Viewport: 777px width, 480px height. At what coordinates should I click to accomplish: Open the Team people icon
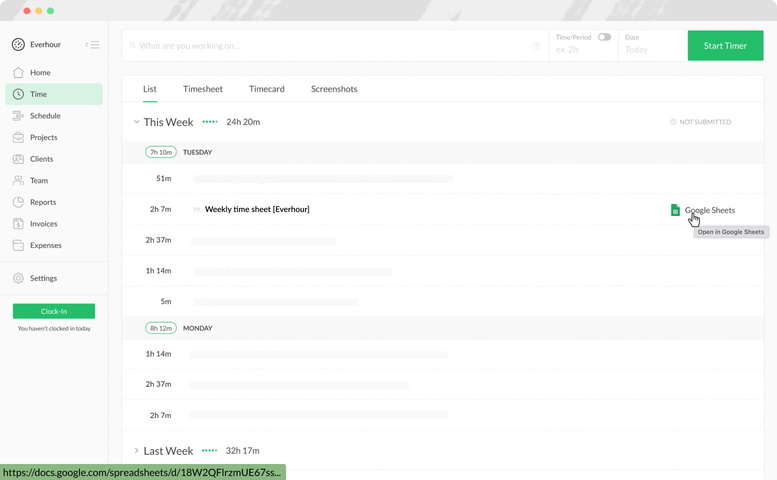(18, 180)
